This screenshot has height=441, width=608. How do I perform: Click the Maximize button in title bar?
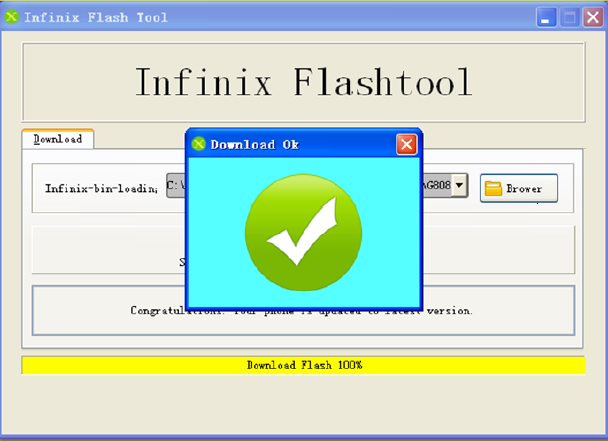569,17
